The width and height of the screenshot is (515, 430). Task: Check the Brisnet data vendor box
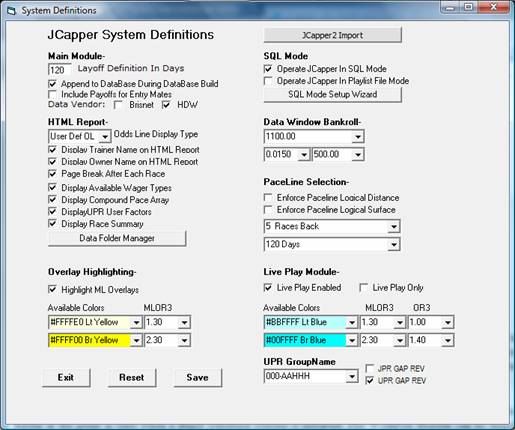(118, 105)
